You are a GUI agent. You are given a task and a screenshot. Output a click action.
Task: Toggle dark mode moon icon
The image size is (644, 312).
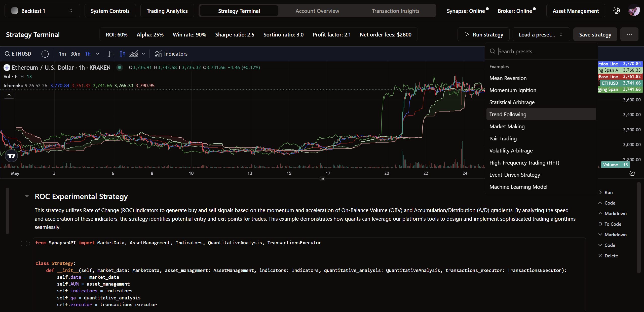coord(616,11)
